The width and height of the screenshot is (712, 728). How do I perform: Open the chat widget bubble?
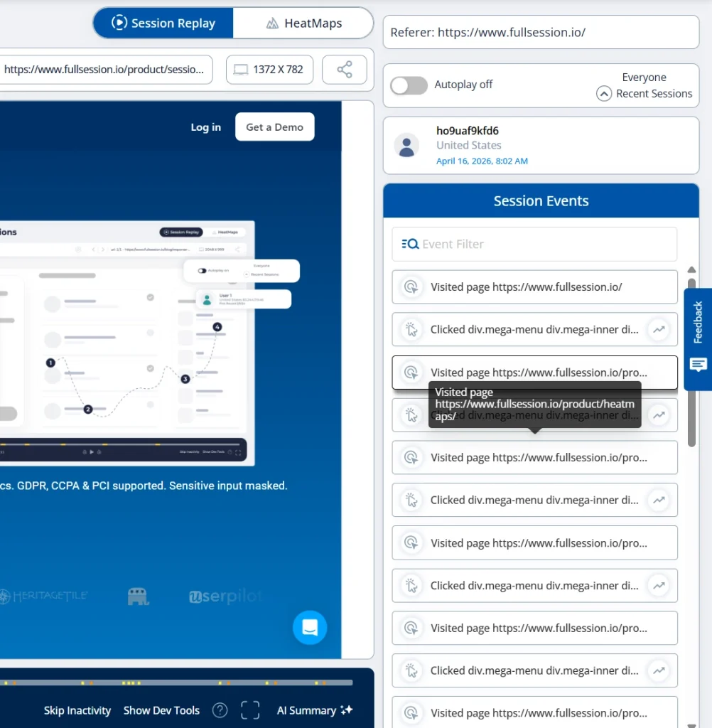pyautogui.click(x=310, y=628)
